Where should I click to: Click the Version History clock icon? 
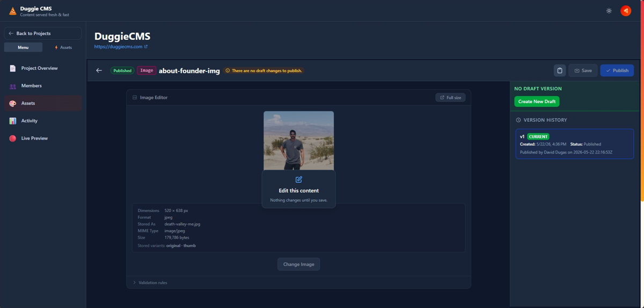518,120
